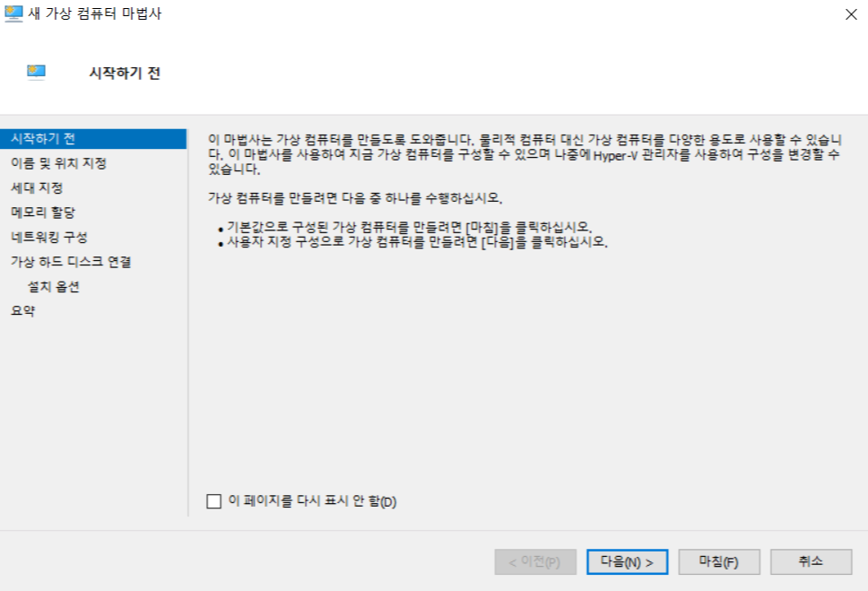Open the 세대 지정 step
Screen dimensions: 868x591
tap(37, 187)
